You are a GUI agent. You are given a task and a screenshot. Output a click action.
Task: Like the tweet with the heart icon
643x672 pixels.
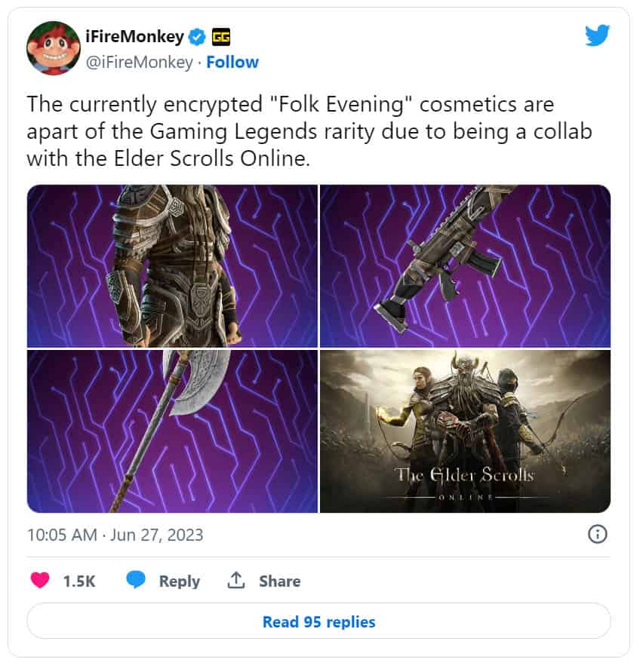pos(40,581)
